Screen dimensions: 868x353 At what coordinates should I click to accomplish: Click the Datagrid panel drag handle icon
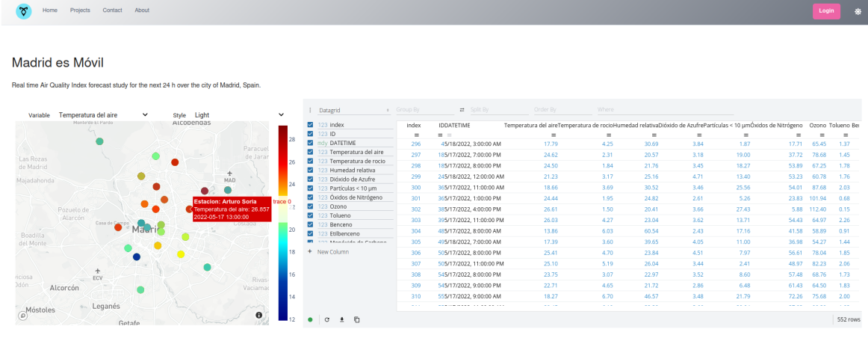310,110
